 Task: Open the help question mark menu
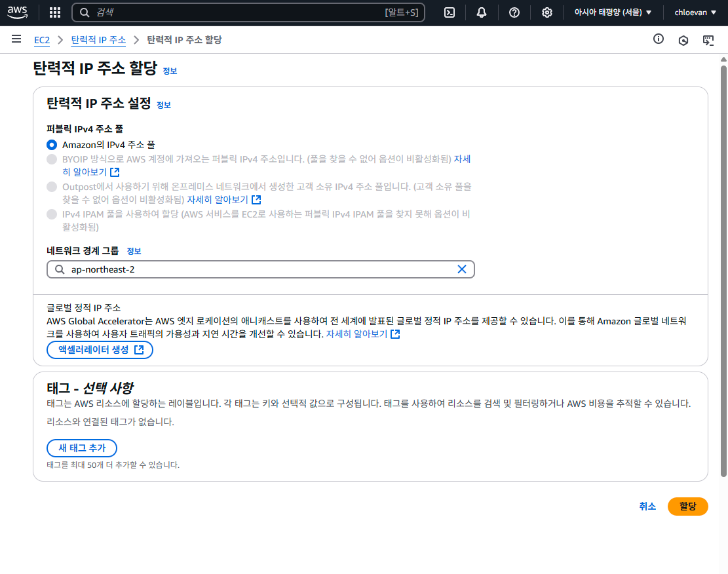pyautogui.click(x=514, y=12)
